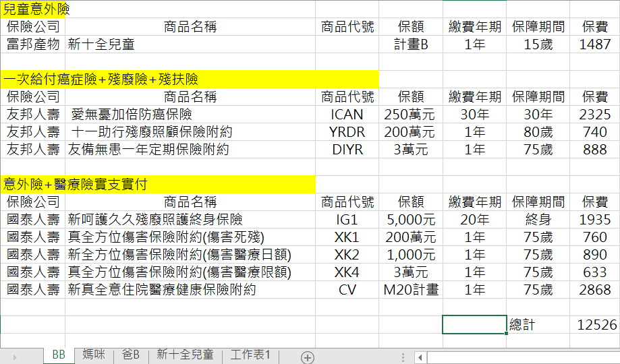Select the premium cell 888
Image resolution: width=620 pixels, height=364 pixels.
[x=594, y=150]
